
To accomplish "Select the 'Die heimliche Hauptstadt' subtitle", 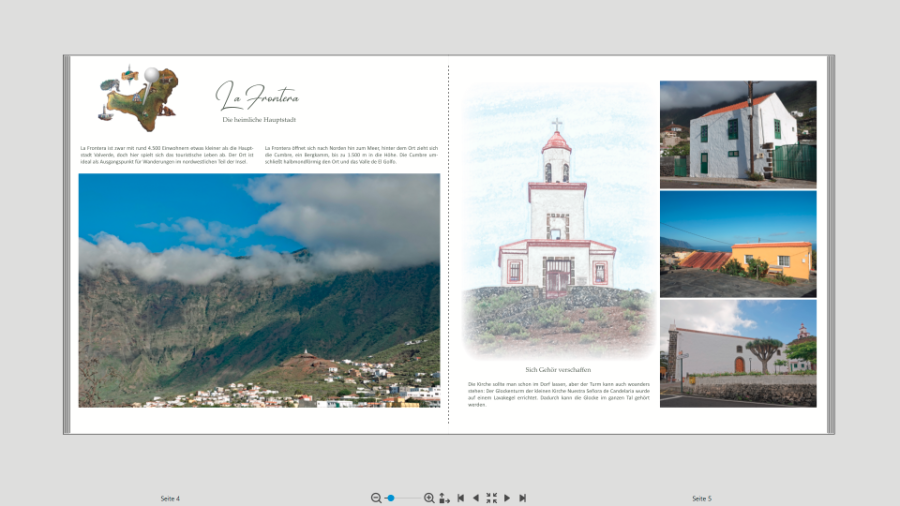I will tap(259, 120).
